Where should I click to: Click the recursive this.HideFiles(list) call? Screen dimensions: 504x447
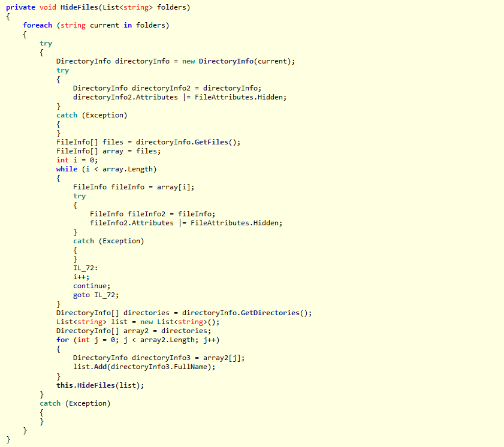99,385
